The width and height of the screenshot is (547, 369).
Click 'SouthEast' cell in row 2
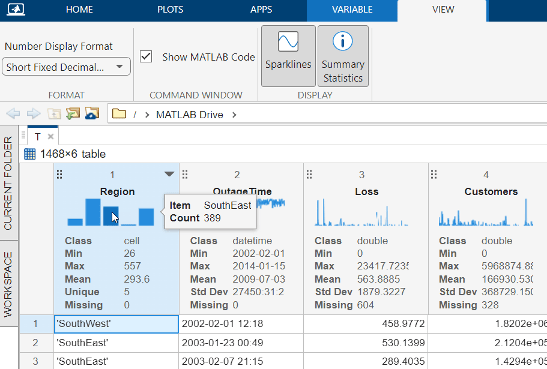tap(117, 342)
